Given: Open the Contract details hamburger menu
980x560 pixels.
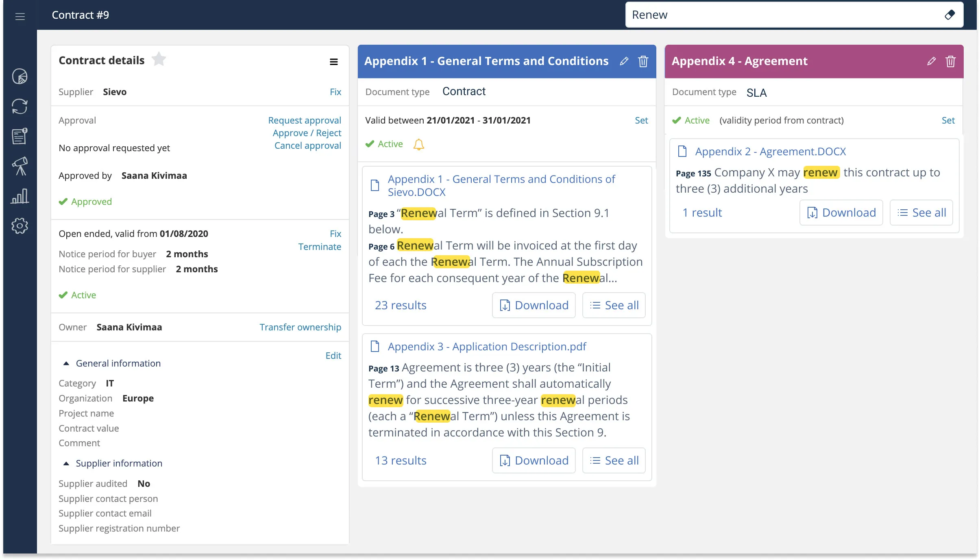Looking at the screenshot, I should pos(333,62).
